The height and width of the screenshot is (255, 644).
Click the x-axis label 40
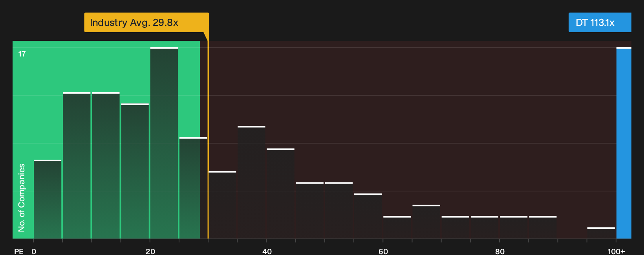coord(267,251)
